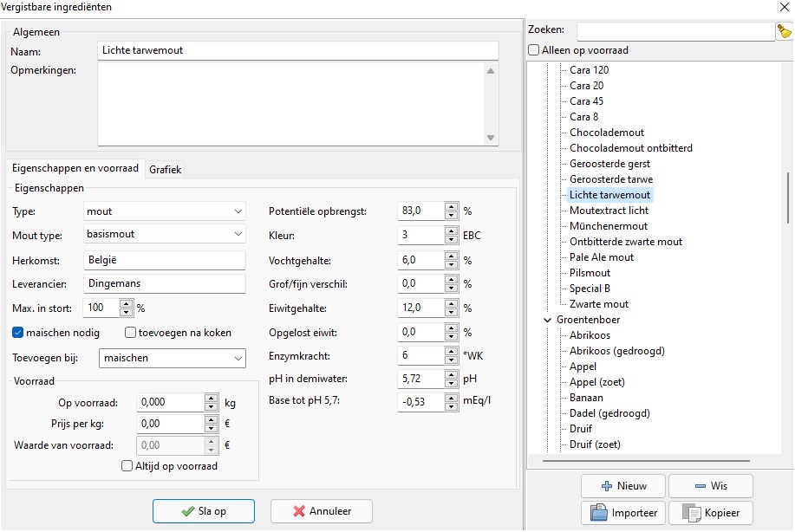Save ingredient with Sla op button
Screen dimensions: 795x532
click(x=204, y=511)
